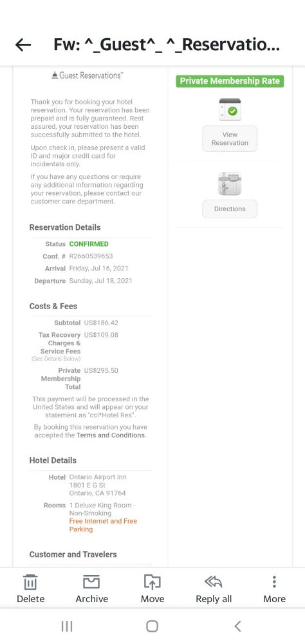This screenshot has height=644, width=305.
Task: Tap the Android home button
Action: (152, 626)
